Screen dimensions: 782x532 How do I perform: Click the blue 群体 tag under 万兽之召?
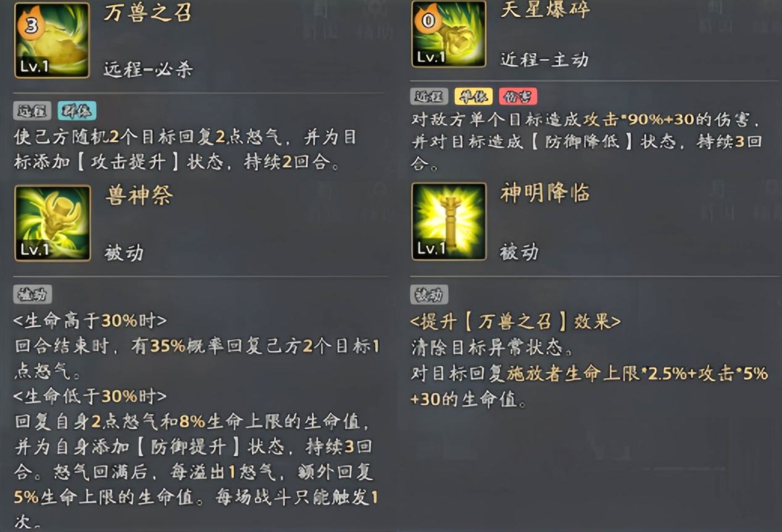coord(77,111)
